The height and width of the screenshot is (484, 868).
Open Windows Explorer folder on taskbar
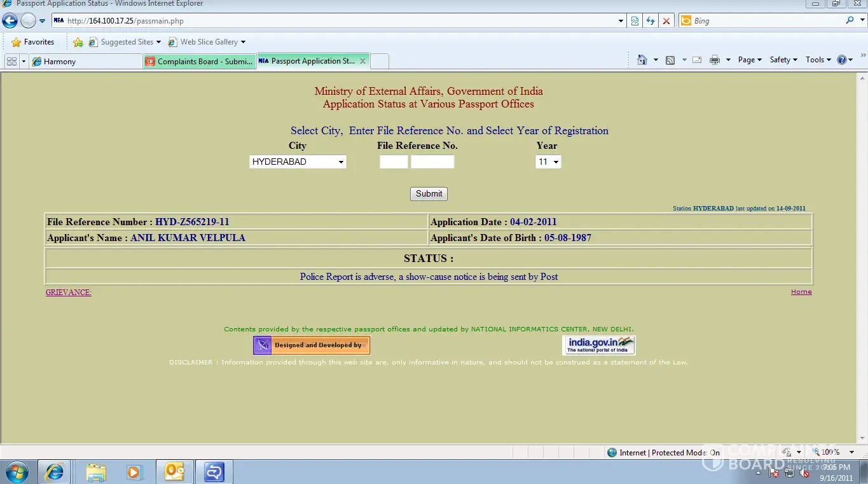tap(96, 472)
